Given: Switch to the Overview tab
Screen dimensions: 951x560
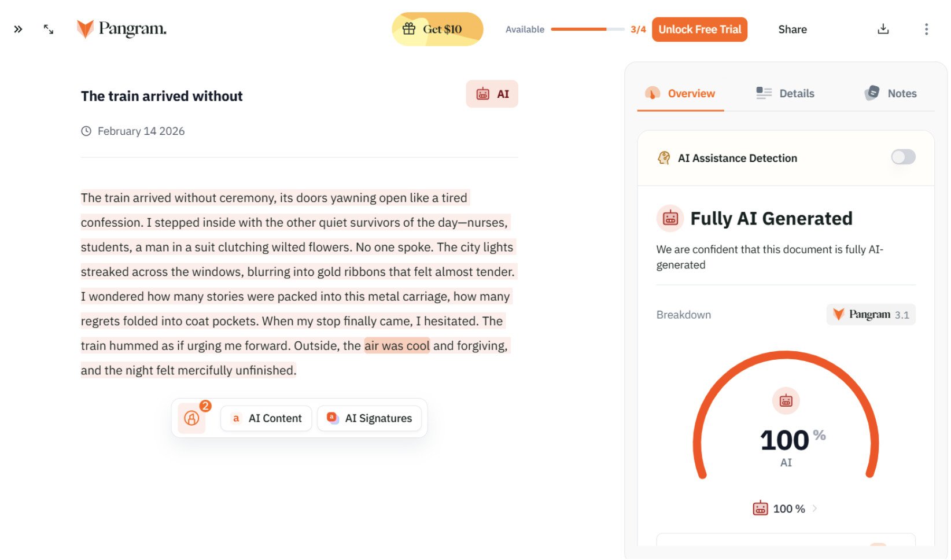Looking at the screenshot, I should click(680, 93).
